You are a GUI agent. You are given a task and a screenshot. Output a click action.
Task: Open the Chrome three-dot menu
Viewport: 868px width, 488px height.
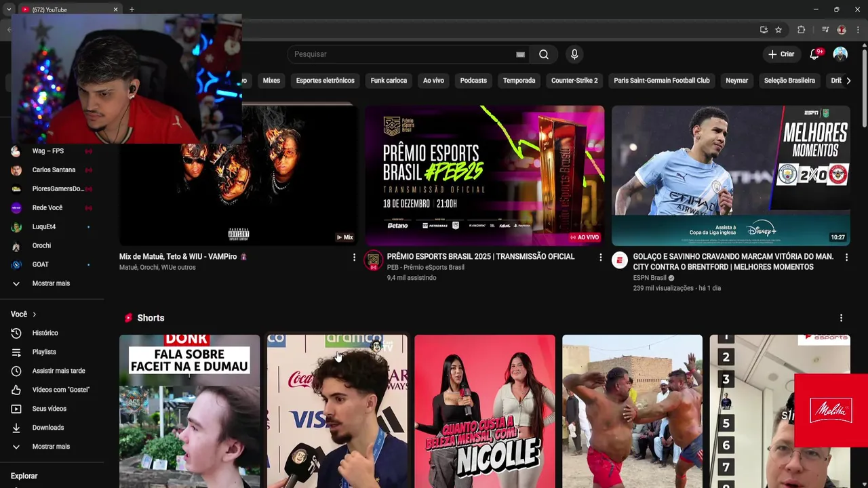pos(858,30)
